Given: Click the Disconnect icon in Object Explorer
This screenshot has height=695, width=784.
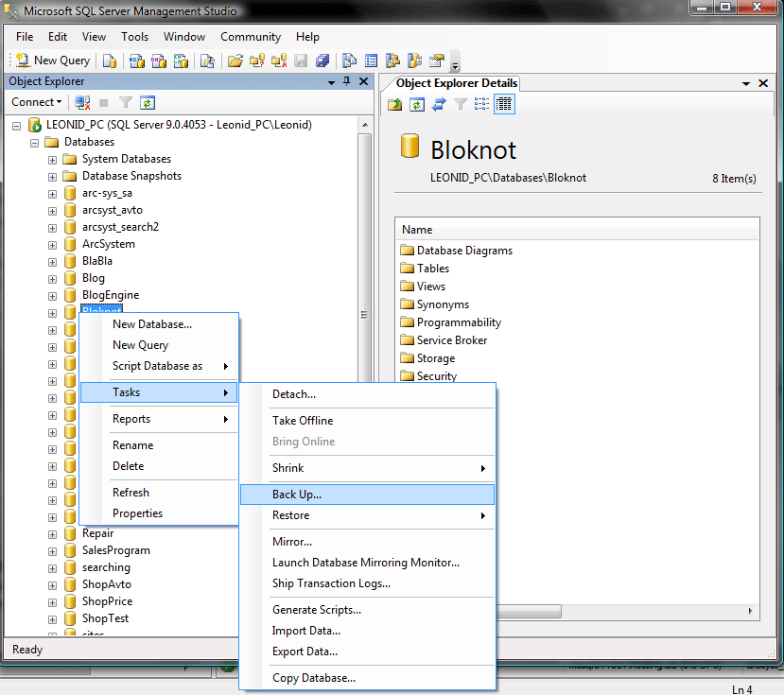Looking at the screenshot, I should click(x=82, y=103).
